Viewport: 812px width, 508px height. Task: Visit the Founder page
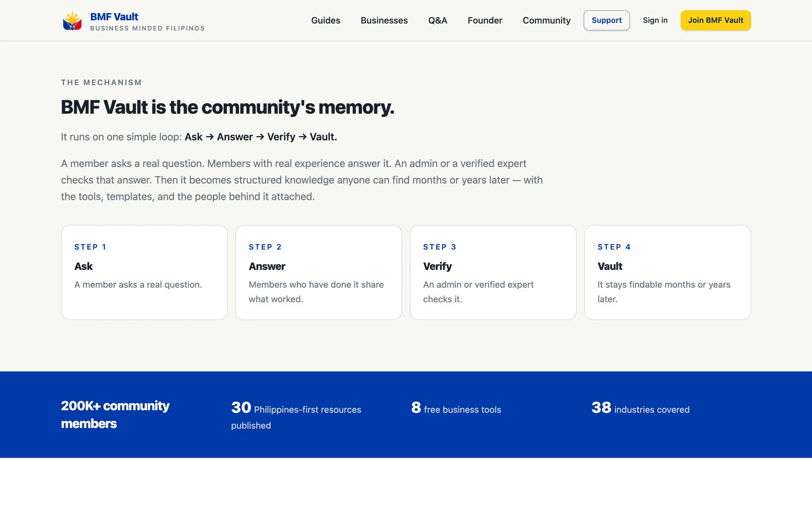click(x=485, y=20)
